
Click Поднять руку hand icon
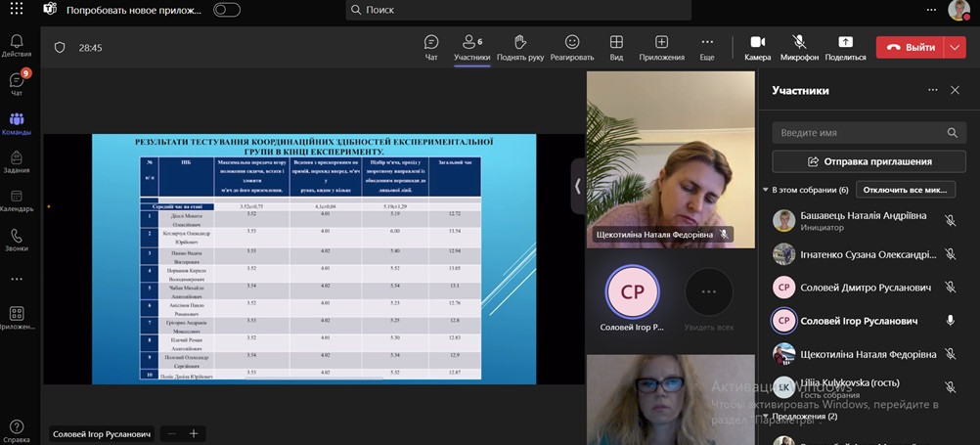pyautogui.click(x=520, y=42)
